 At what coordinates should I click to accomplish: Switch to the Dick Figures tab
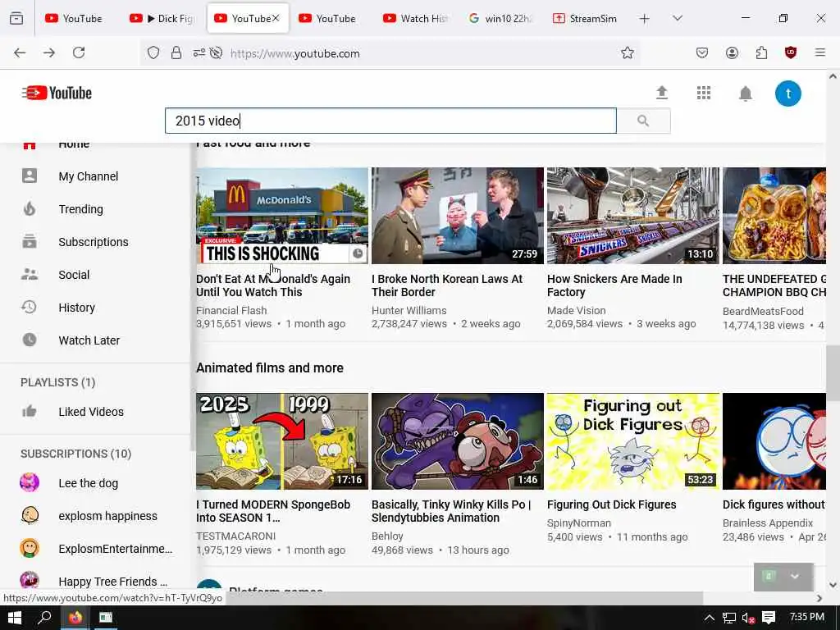[162, 18]
